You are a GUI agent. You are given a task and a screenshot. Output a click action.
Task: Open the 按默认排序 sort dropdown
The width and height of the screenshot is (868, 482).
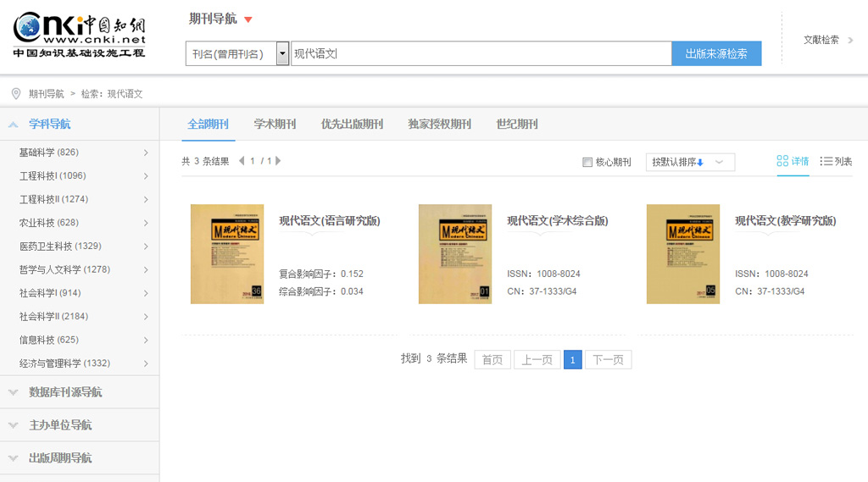[x=690, y=162]
